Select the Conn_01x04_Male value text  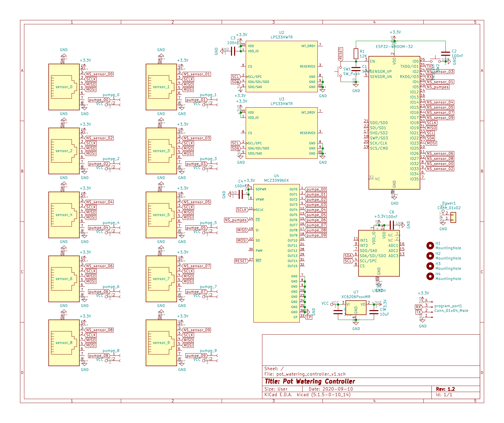(x=451, y=311)
